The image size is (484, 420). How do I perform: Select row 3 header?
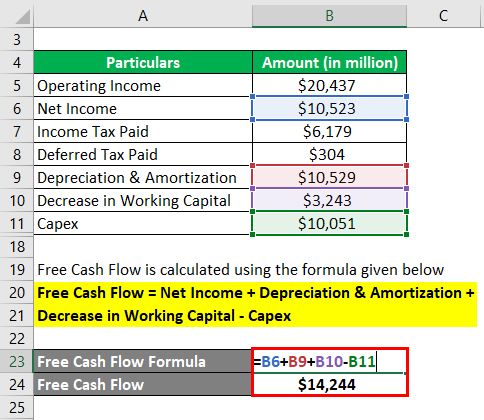pyautogui.click(x=17, y=39)
